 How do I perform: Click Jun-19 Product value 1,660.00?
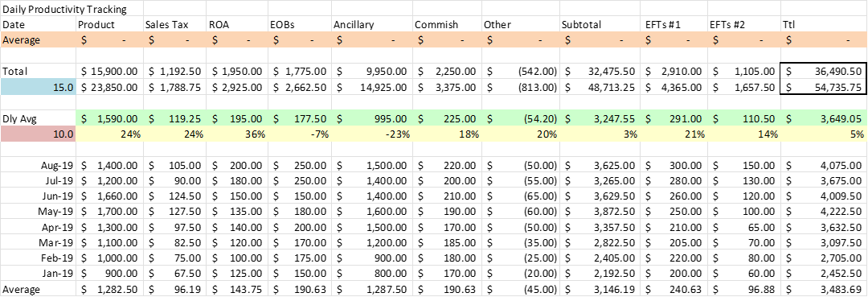click(109, 196)
